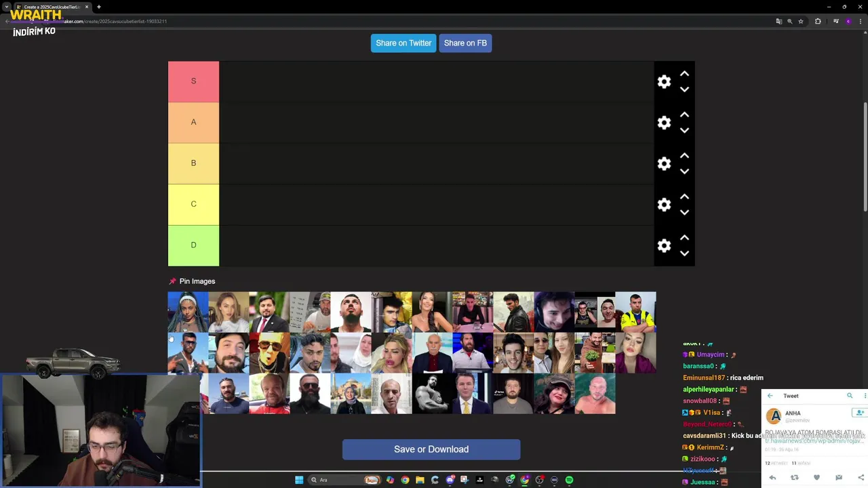Select thumbnail of news anchor in blue studio
This screenshot has height=488, width=868.
coord(473,352)
